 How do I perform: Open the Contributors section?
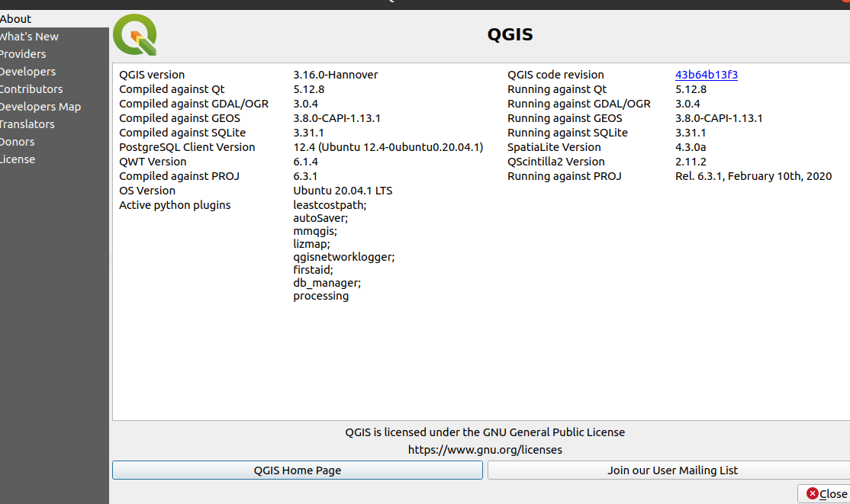pos(31,88)
